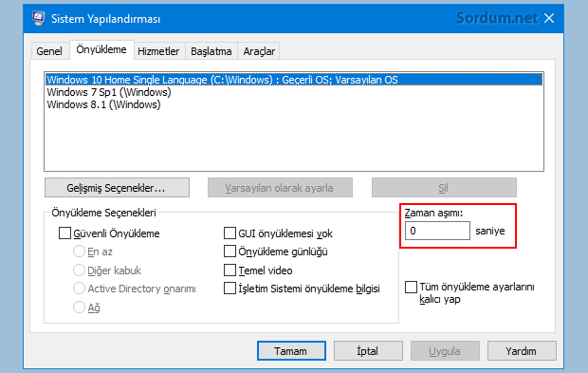This screenshot has height=373, width=588.
Task: Click the System Configuration title bar icon
Action: coord(39,18)
